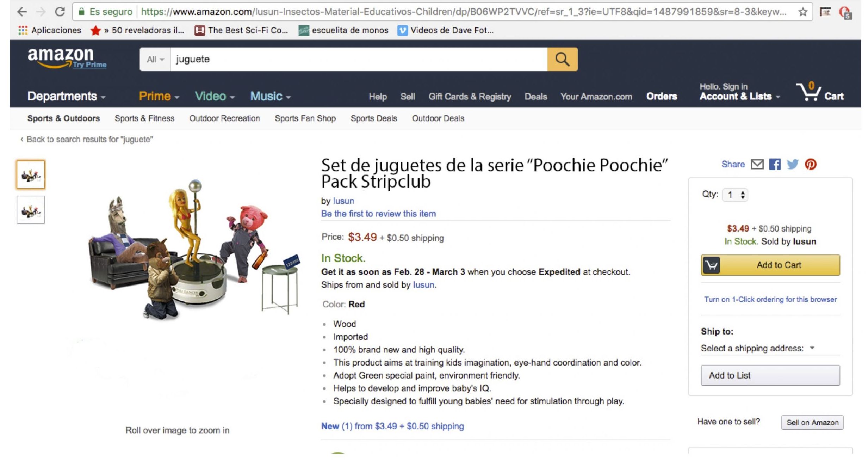Click the orange search magnifier button
The width and height of the screenshot is (868, 460).
[x=562, y=59]
